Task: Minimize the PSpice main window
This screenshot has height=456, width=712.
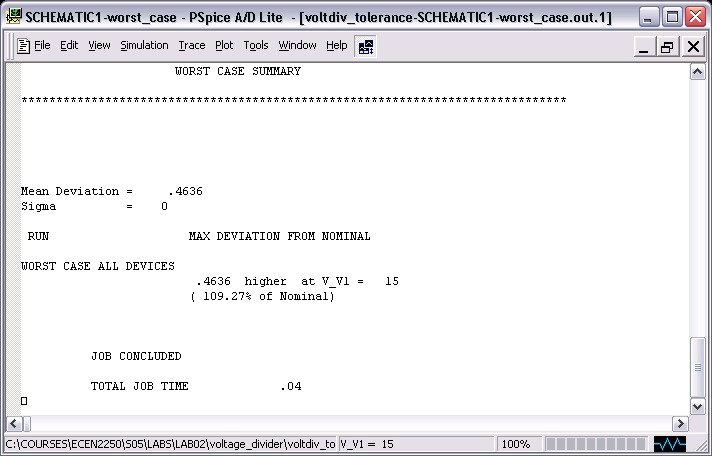Action: coord(649,17)
